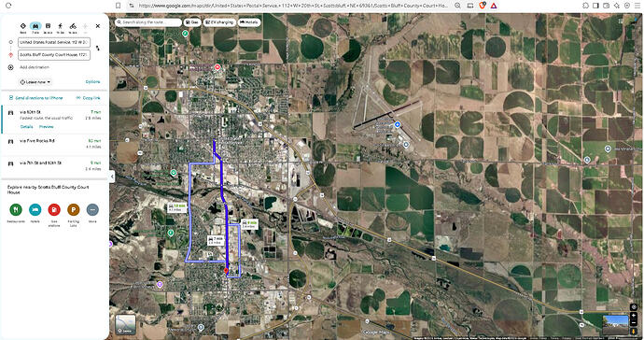Reload the page in browser

pyautogui.click(x=8, y=6)
